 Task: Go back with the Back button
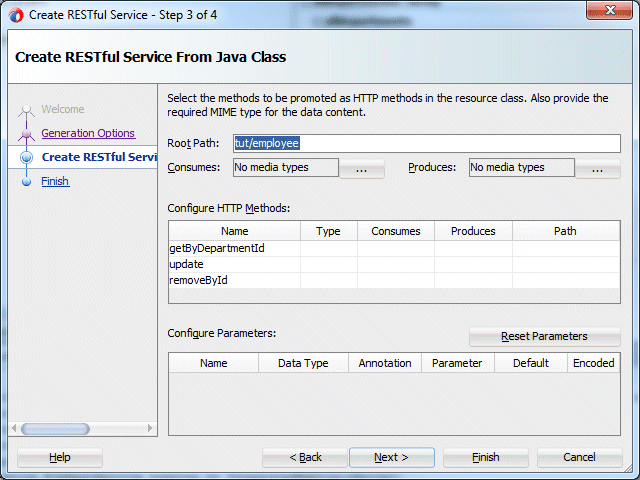pos(305,458)
